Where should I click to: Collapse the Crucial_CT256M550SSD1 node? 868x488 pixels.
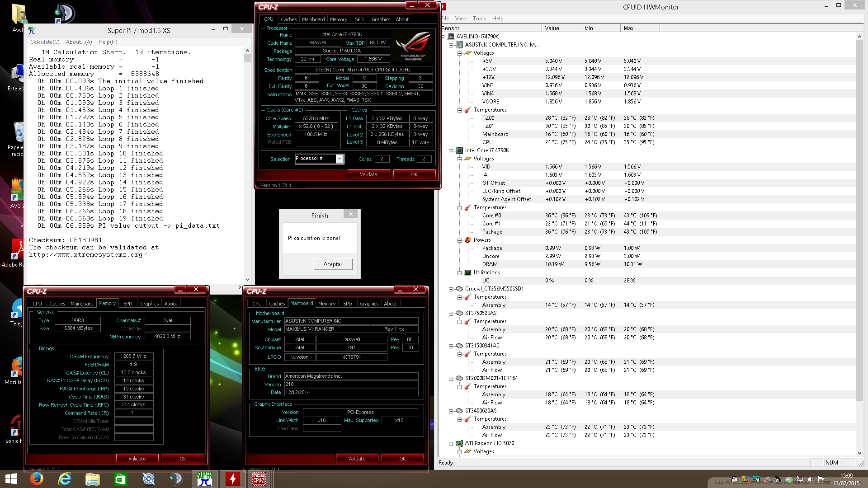point(451,289)
